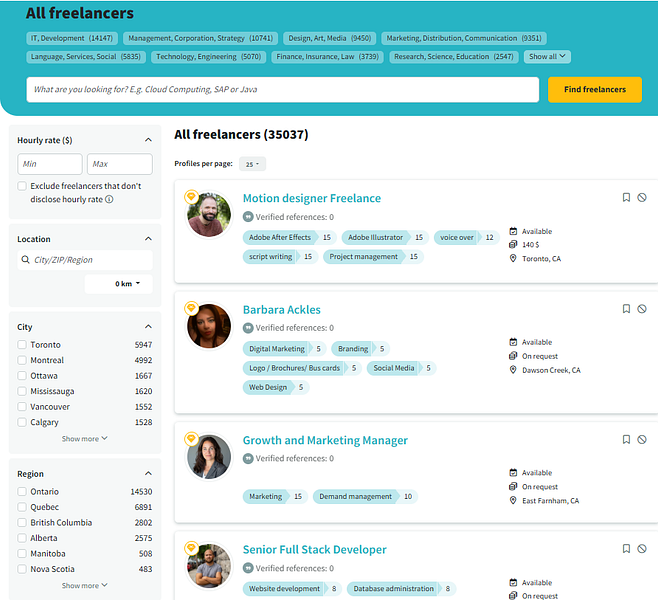Click location pin beside Toronto, CA
This screenshot has height=600, width=658.
coord(513,258)
